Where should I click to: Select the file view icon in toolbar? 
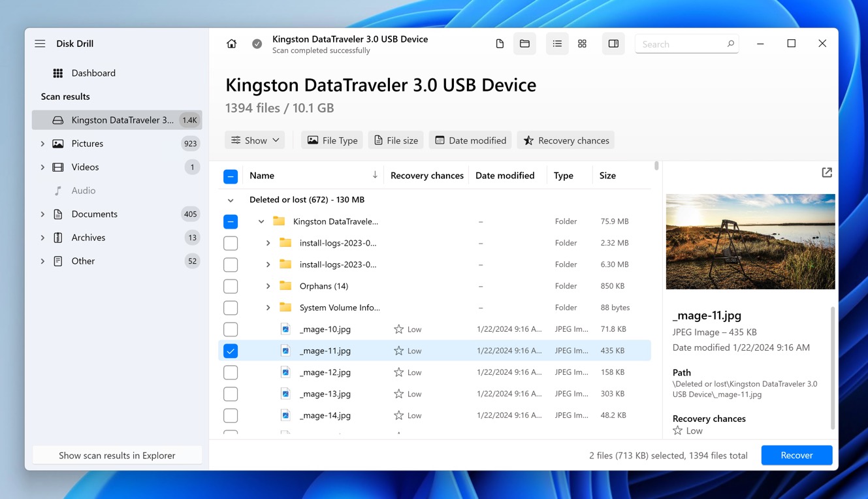(500, 44)
